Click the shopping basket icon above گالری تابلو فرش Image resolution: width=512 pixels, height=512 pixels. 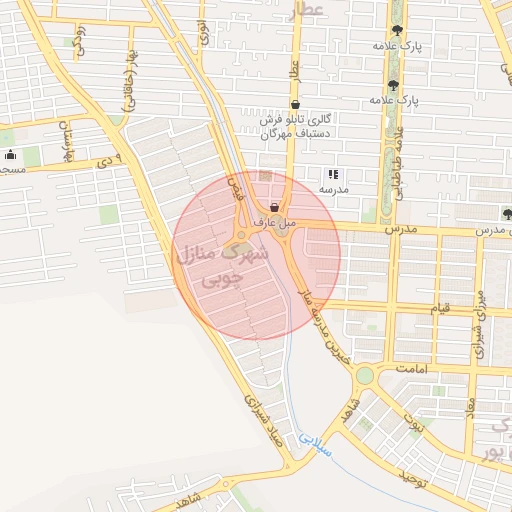295,104
